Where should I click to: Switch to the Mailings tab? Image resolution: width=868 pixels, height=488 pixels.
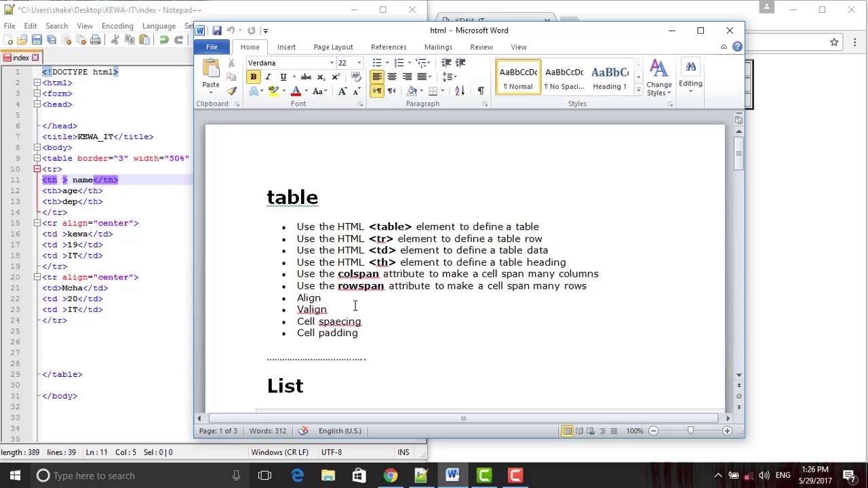[438, 47]
